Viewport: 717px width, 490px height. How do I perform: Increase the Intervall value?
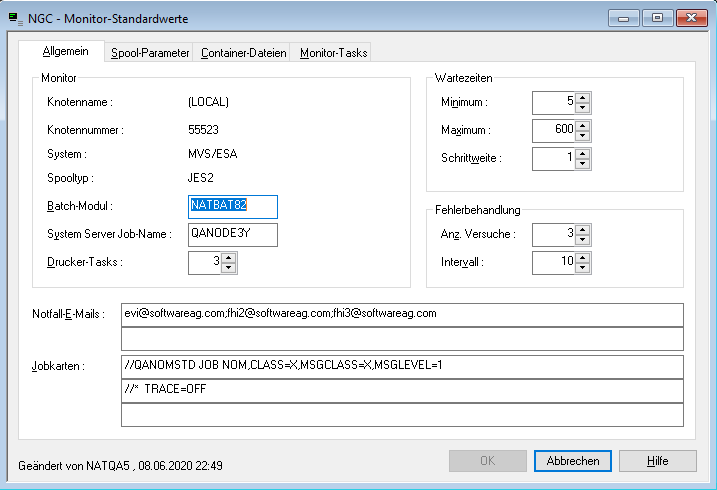click(582, 258)
